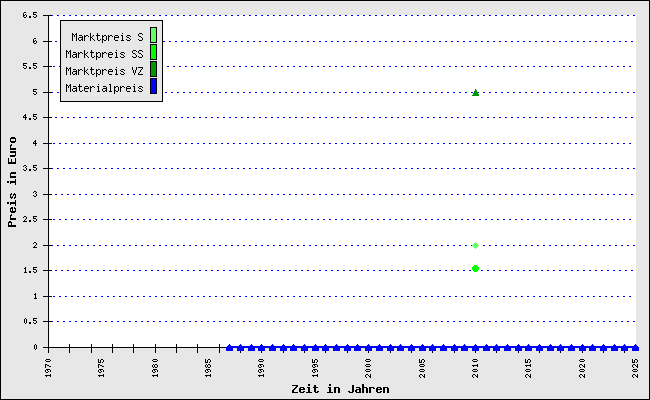This screenshot has height=400, width=650.
Task: Click the 1970 tick label on the x-axis
Action: [x=49, y=366]
